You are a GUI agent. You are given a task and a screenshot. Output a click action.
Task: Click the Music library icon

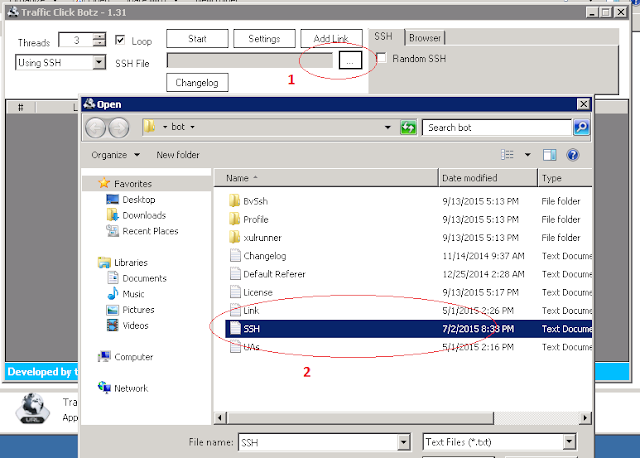pyautogui.click(x=113, y=293)
